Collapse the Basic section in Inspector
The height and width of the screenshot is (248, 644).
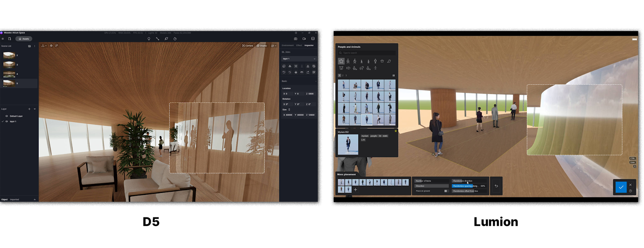click(316, 81)
